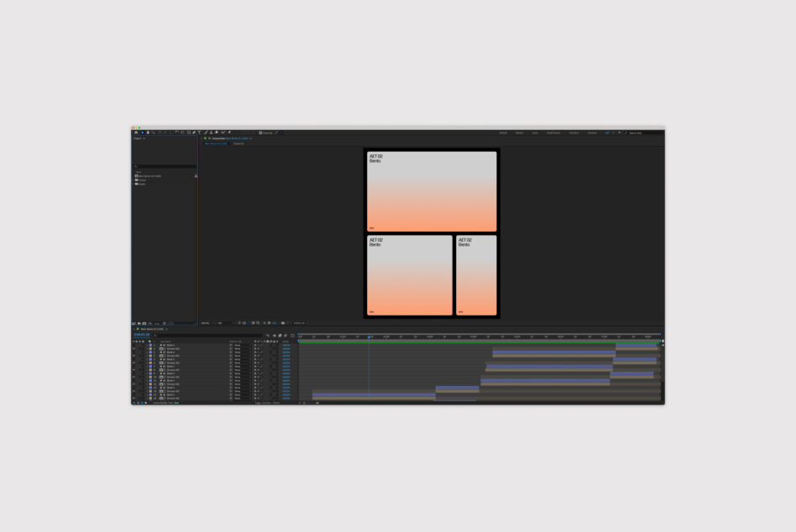
Task: Select the Clone Stamp tool
Action: tap(212, 133)
